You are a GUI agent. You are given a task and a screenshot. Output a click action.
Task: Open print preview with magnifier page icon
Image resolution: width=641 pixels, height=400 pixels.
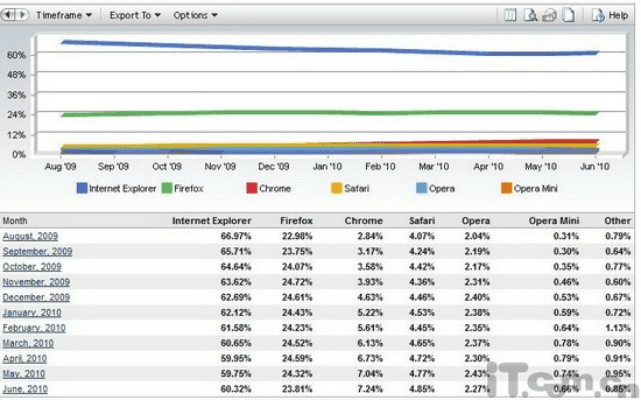[x=530, y=16]
